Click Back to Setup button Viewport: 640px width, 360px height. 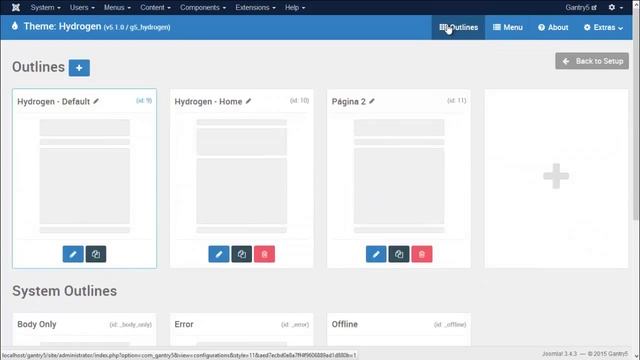coord(592,61)
